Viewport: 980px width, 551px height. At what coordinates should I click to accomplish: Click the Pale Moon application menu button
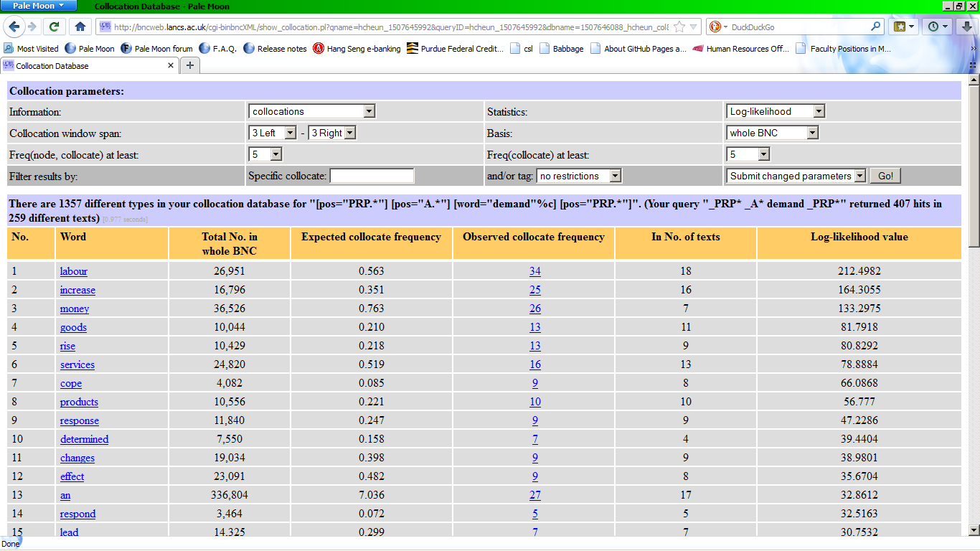(x=38, y=6)
